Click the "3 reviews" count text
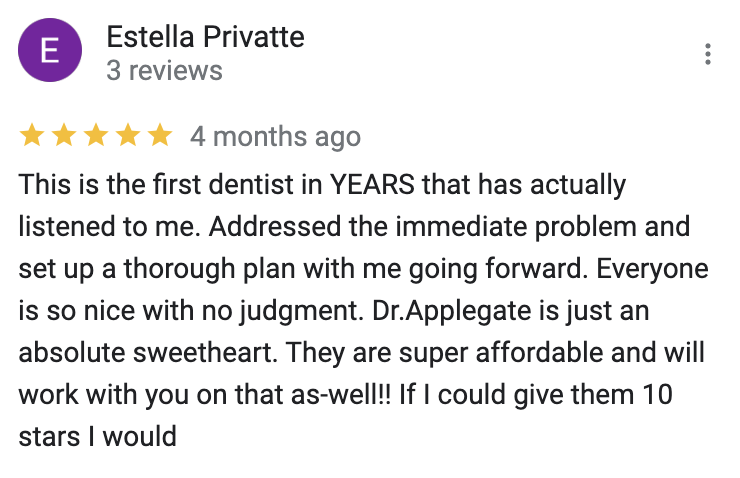Viewport: 740px width, 478px height. [x=164, y=71]
